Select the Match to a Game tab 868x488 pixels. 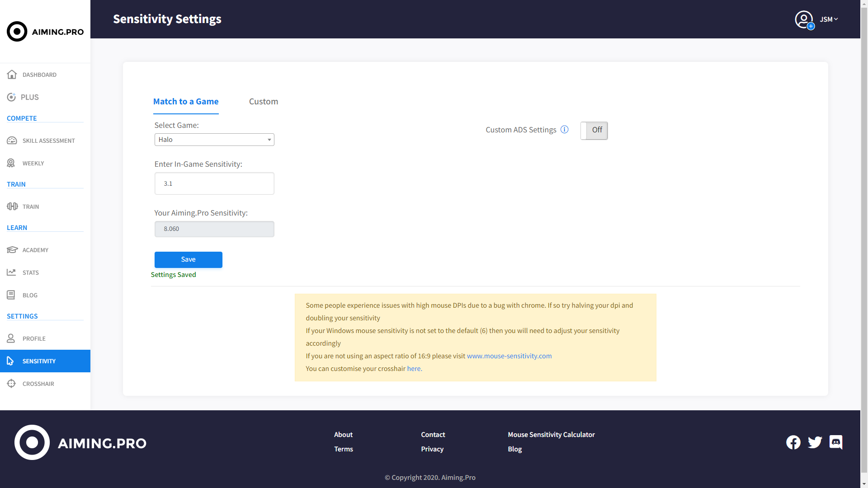(186, 102)
